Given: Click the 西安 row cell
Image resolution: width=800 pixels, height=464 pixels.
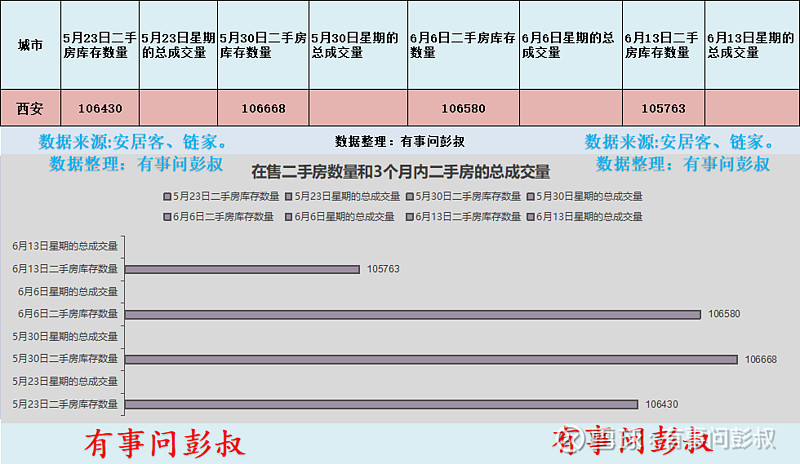Looking at the screenshot, I should pos(31,108).
